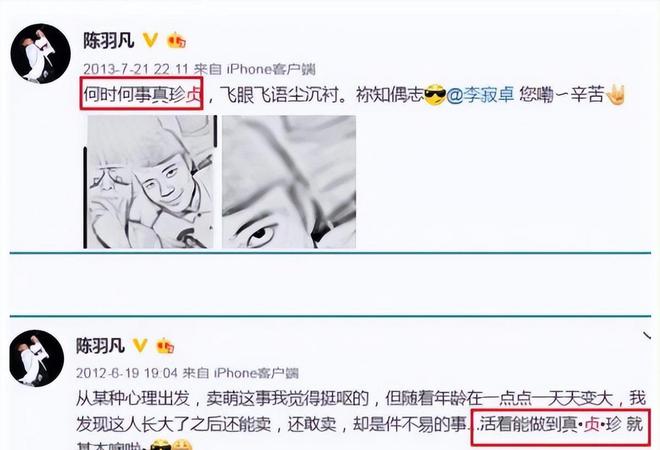Open the @李寂卓 mention link

pyautogui.click(x=480, y=95)
